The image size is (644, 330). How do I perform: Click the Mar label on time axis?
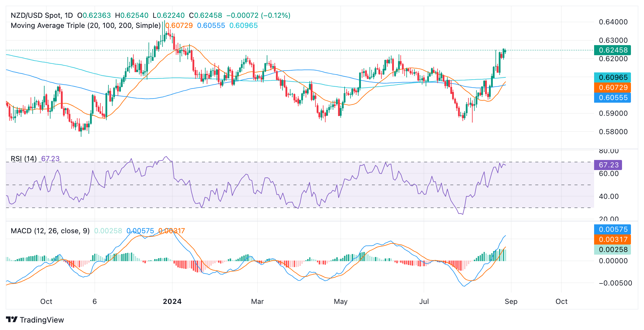pos(257,302)
